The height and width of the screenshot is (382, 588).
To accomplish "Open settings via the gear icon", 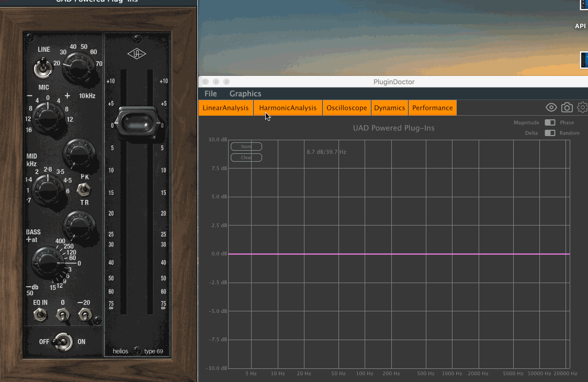I will [x=582, y=108].
